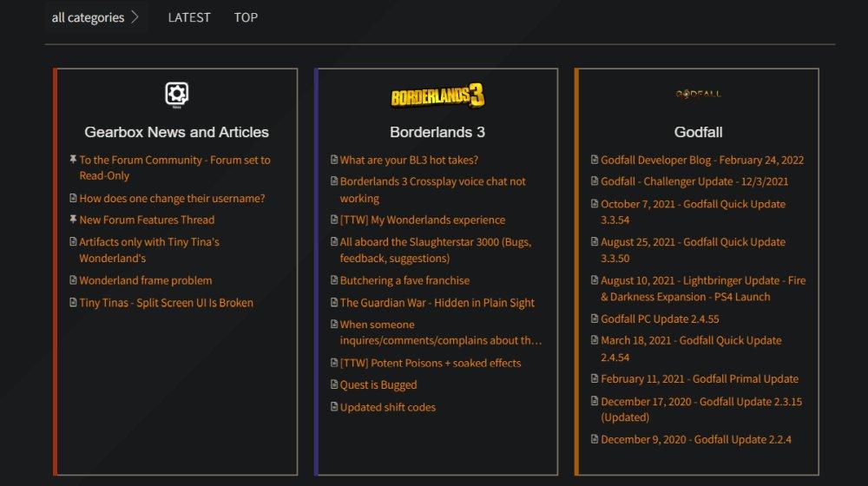
Task: Open the Borderlands 3 category heading
Action: pos(437,132)
